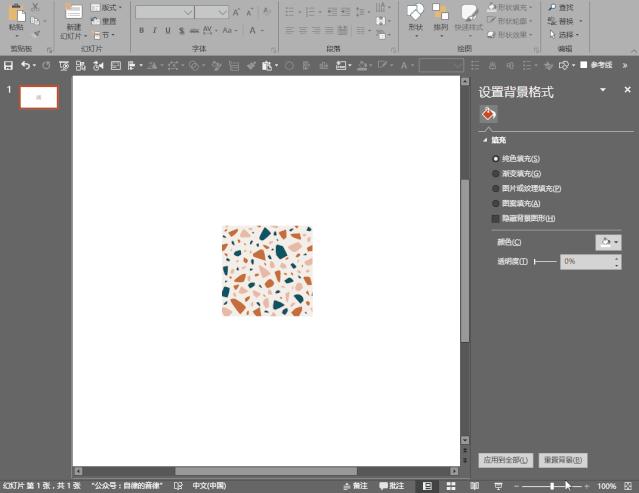
Task: Start Slide Show from status bar
Action: point(498,486)
